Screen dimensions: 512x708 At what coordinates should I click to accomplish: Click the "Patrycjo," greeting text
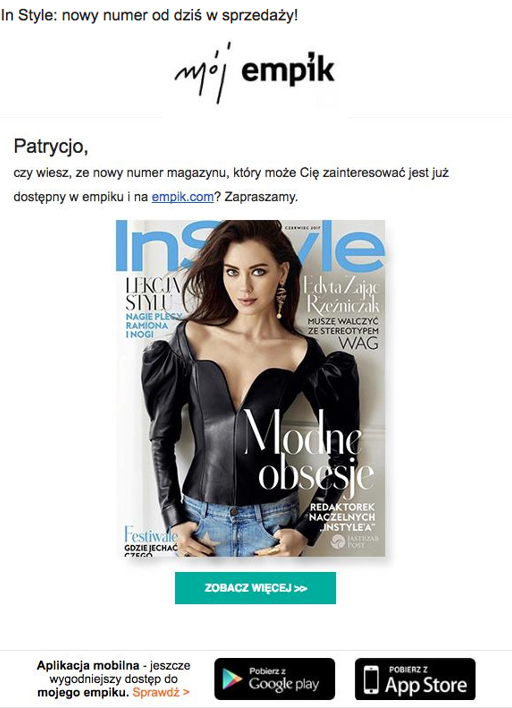point(51,147)
